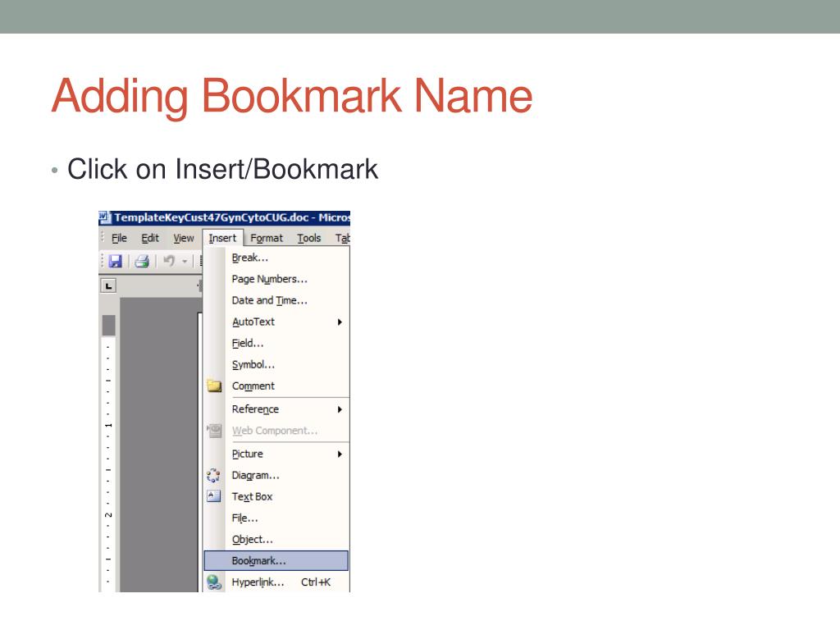Click the slide title Adding Bookmark Name
840x630 pixels.
(x=292, y=97)
